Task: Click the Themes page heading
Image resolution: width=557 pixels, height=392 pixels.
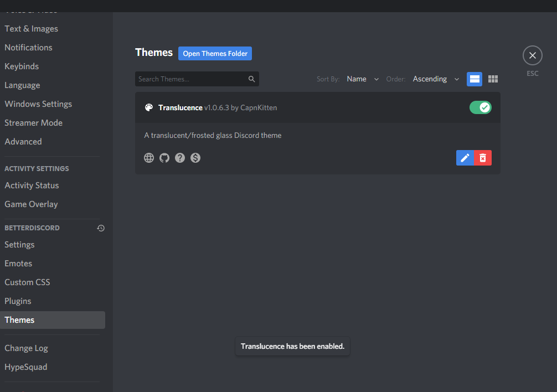Action: point(154,53)
